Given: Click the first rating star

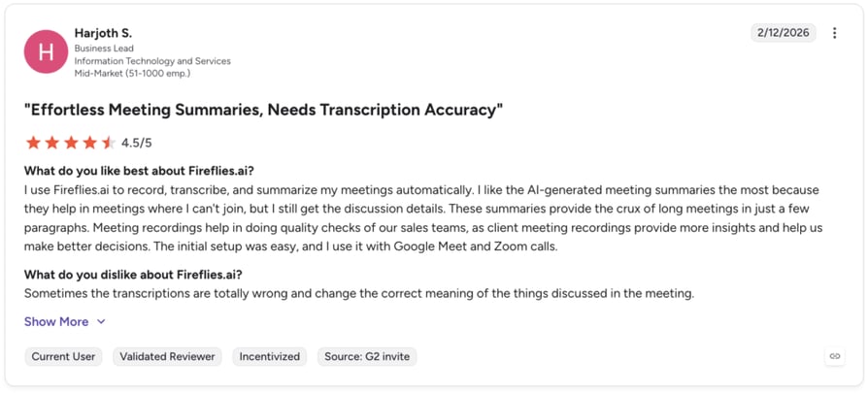Looking at the screenshot, I should coord(33,143).
